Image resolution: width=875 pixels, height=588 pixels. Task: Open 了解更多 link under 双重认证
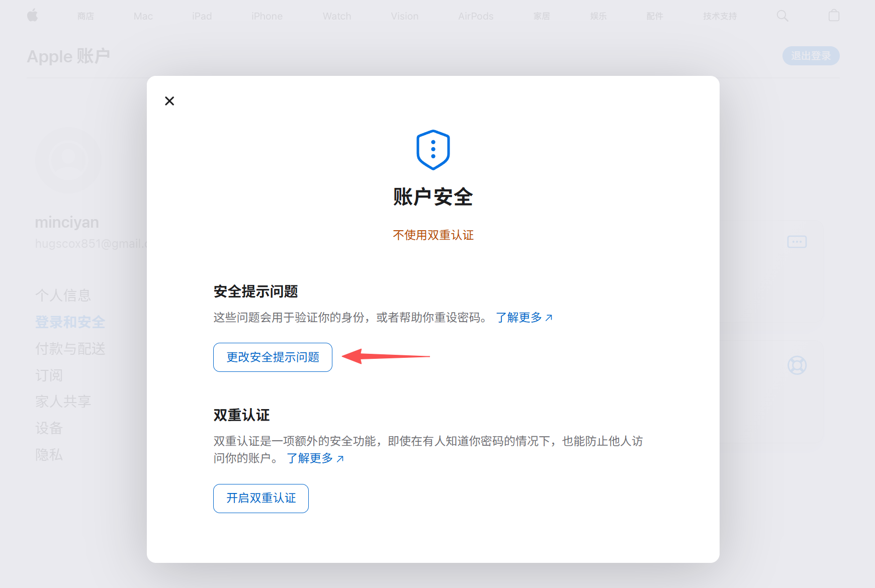coord(315,458)
